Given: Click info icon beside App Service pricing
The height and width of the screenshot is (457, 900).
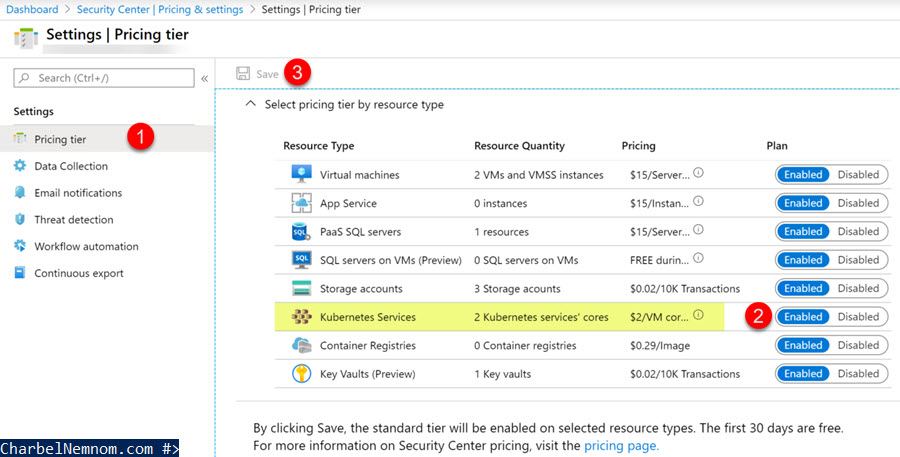Looking at the screenshot, I should pyautogui.click(x=698, y=201).
